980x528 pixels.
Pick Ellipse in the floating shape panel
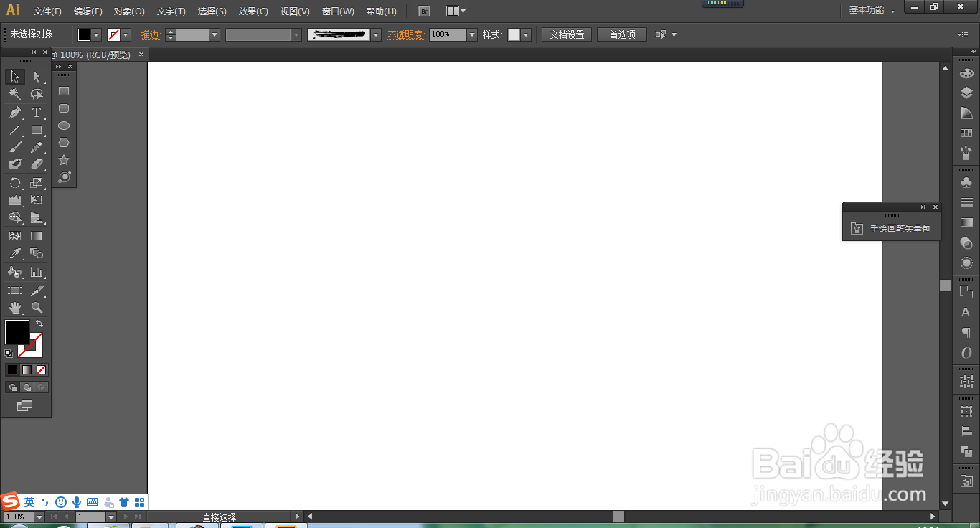pyautogui.click(x=64, y=126)
